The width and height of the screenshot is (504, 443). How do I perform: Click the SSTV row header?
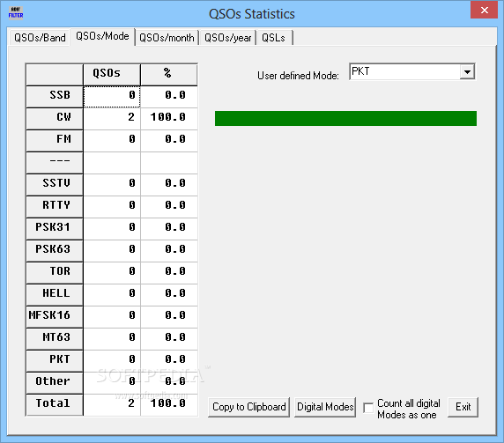(55, 185)
